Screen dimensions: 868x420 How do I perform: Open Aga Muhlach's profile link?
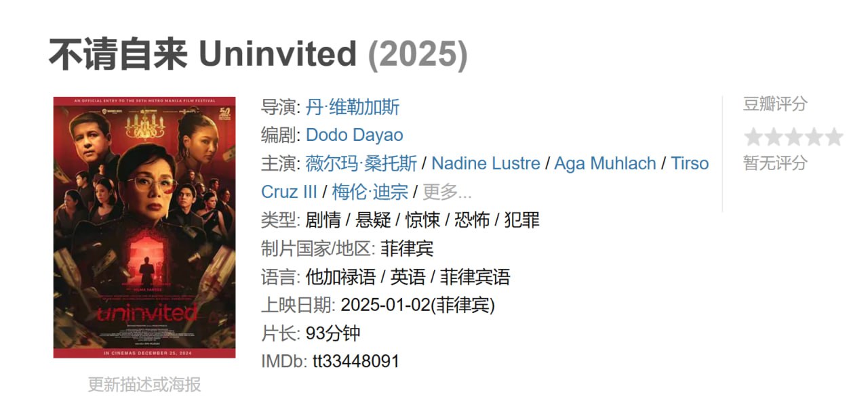pyautogui.click(x=605, y=163)
